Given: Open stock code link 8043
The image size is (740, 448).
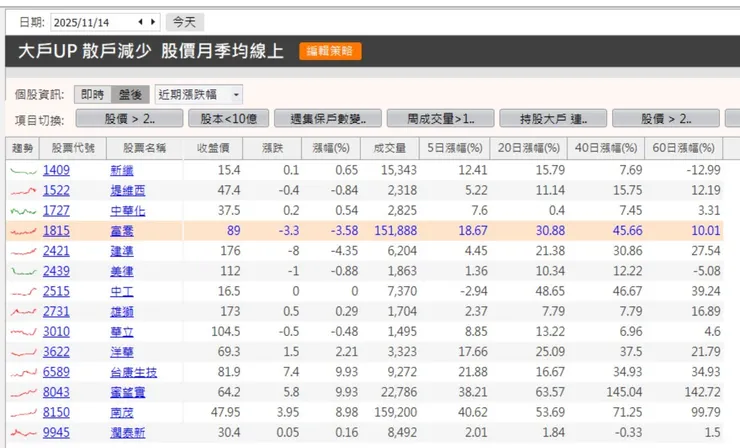Looking at the screenshot, I should click(56, 392).
